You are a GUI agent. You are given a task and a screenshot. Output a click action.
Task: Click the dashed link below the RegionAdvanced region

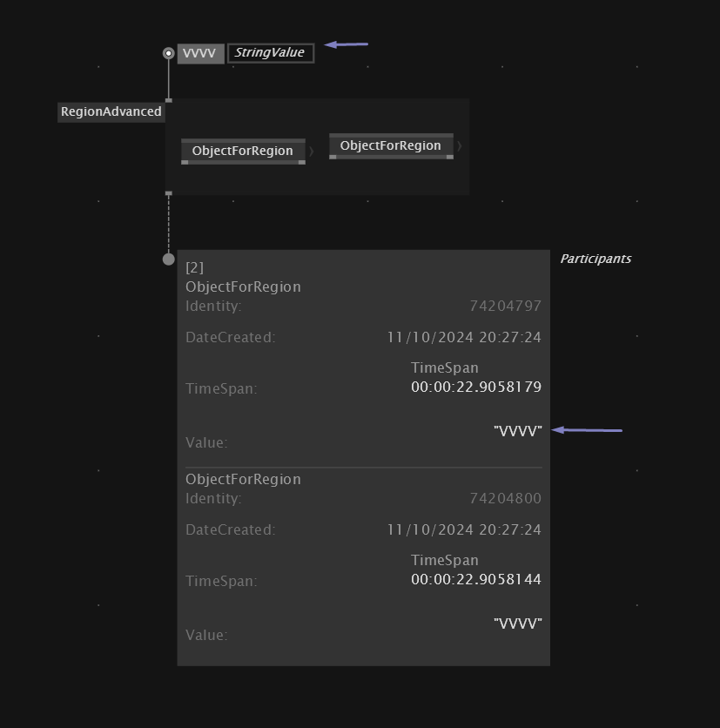pyautogui.click(x=169, y=225)
